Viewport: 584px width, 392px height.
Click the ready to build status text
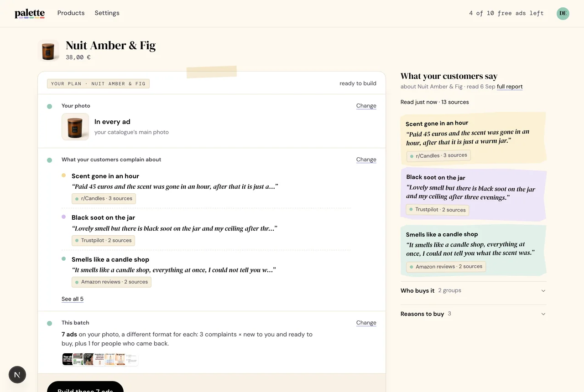[x=358, y=83]
